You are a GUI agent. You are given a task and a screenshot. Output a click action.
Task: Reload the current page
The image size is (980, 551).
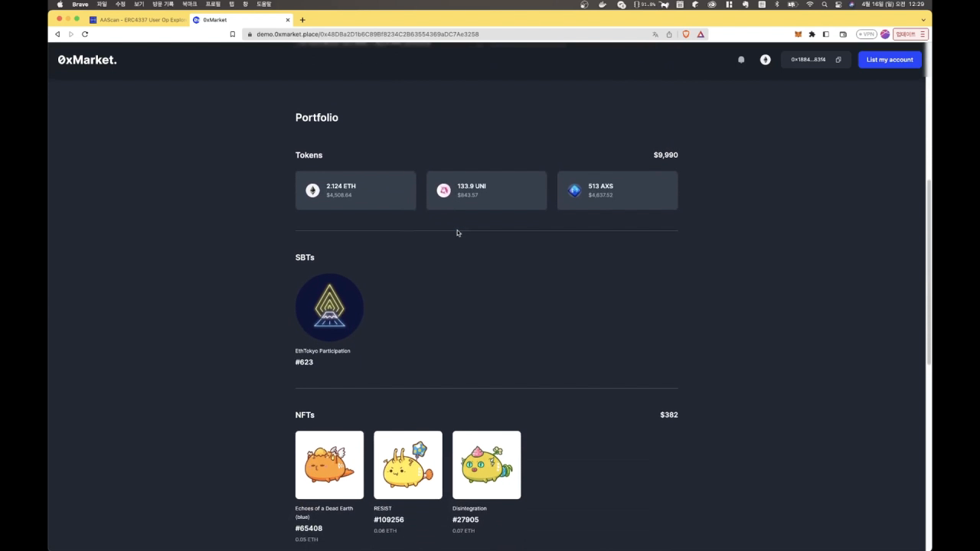pyautogui.click(x=85, y=34)
